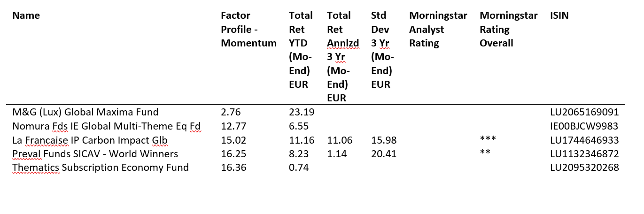This screenshot has height=214, width=644.
Task: Click ISIN LU2095320268
Action: [x=584, y=168]
